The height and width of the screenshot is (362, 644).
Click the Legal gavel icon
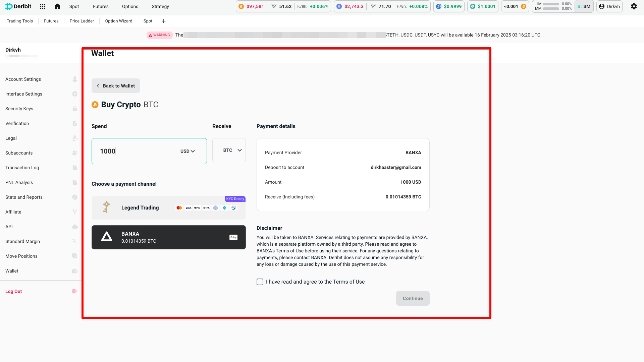75,138
